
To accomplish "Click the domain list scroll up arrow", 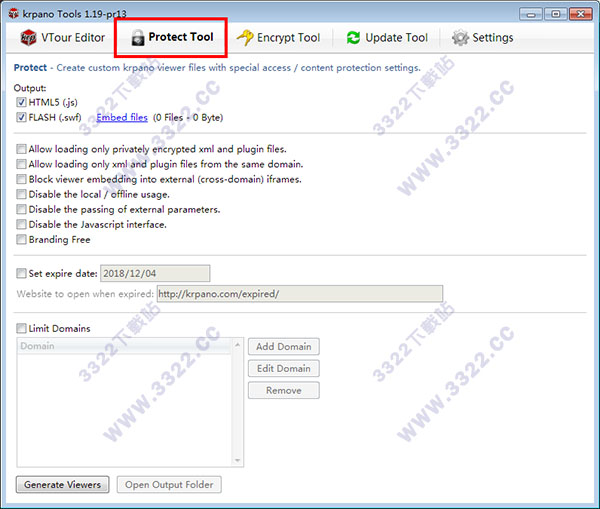I will [x=238, y=345].
